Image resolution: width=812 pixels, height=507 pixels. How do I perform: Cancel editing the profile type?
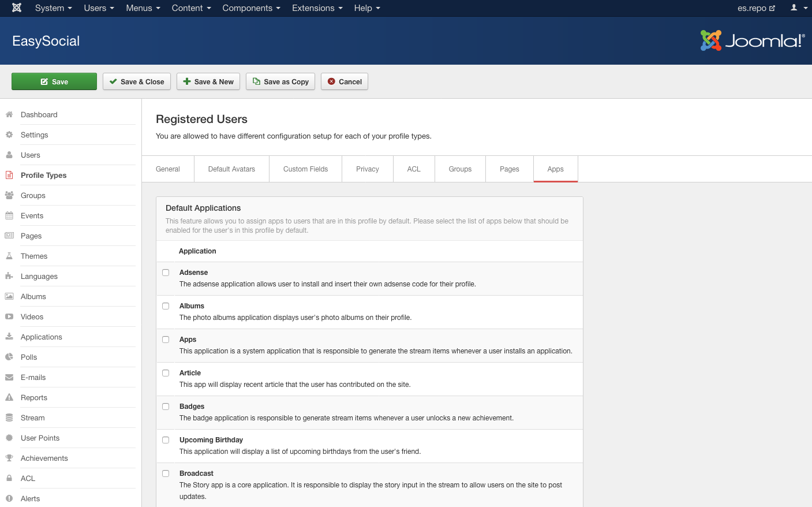coord(345,81)
